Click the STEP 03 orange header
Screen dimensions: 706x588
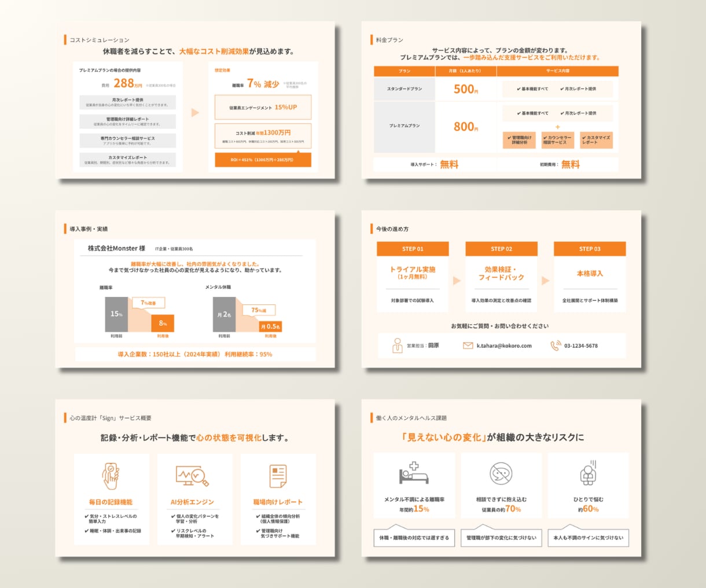(x=590, y=249)
